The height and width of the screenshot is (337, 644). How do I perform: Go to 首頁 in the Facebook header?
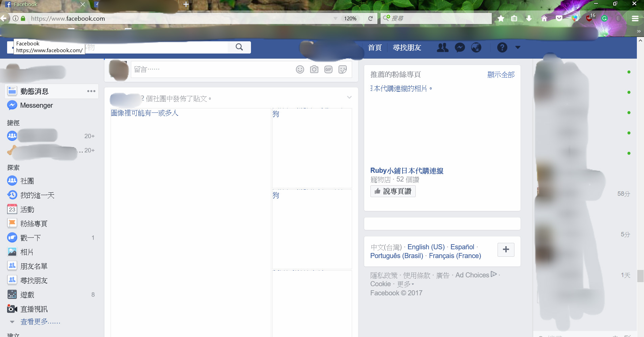click(x=375, y=48)
